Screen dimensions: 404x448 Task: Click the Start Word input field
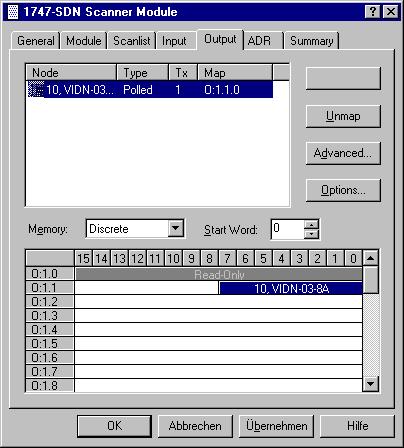click(x=288, y=229)
